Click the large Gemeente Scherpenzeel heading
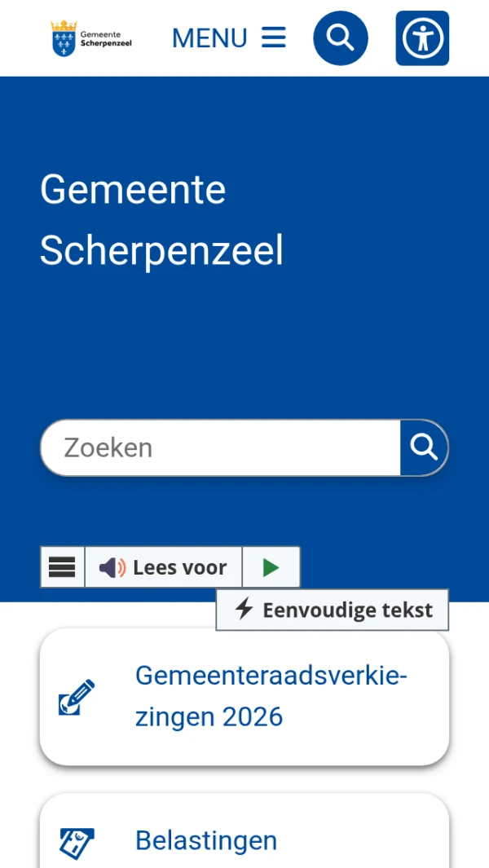Screen dimensions: 489x868 (161, 220)
